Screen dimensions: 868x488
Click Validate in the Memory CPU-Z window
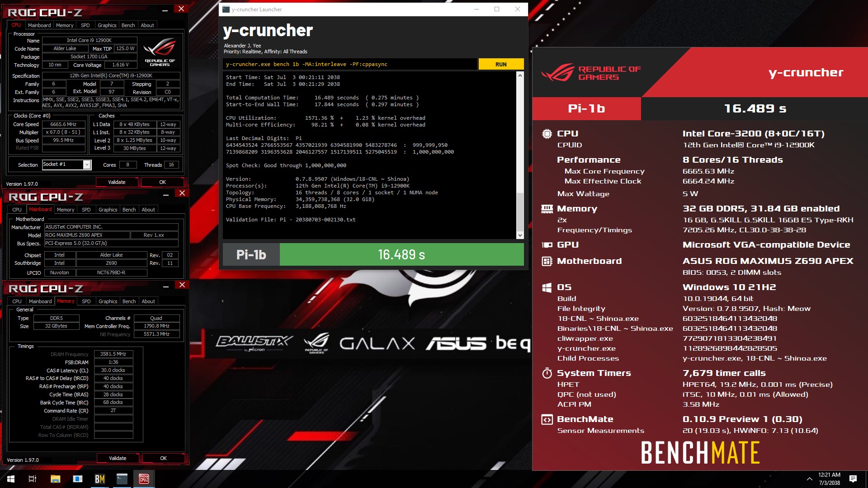point(118,458)
